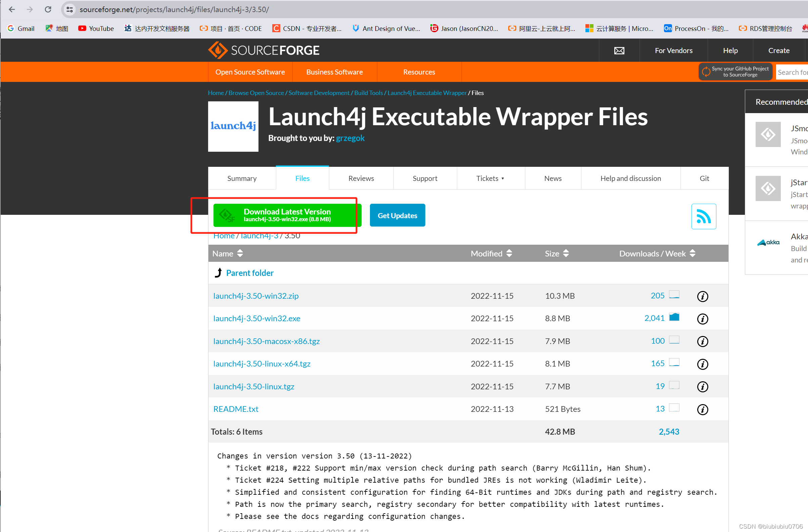Click Sync your GitHub Project button
Image resolution: width=808 pixels, height=532 pixels.
(x=735, y=71)
